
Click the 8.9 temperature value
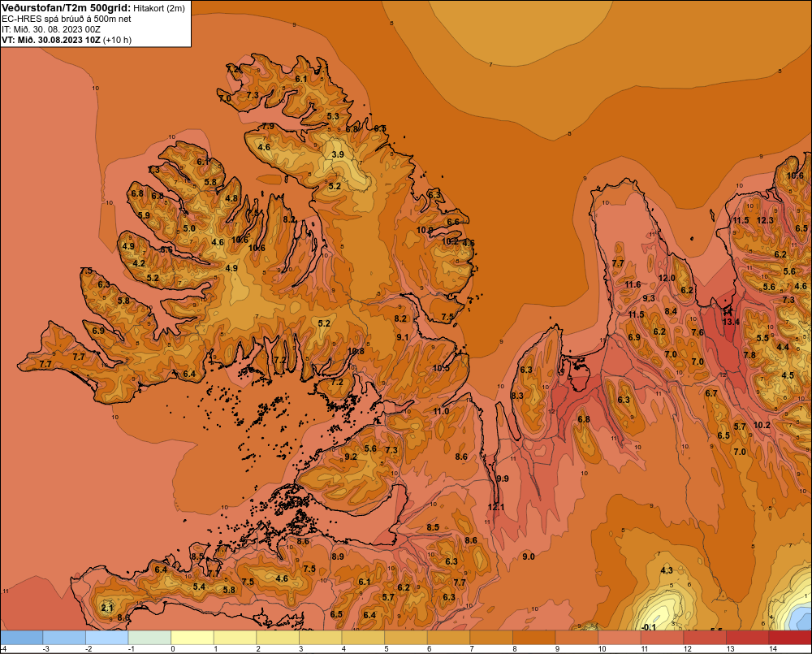point(338,557)
